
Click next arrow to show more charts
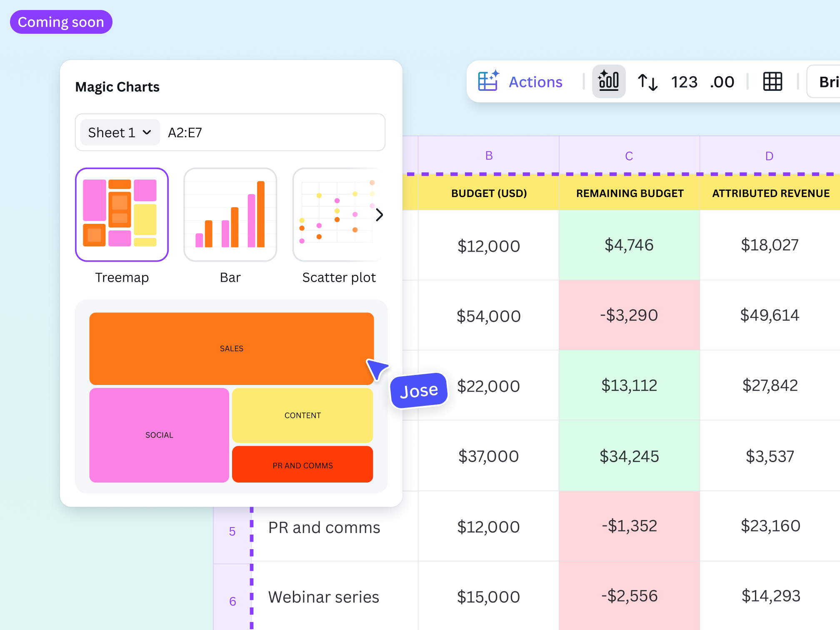379,215
